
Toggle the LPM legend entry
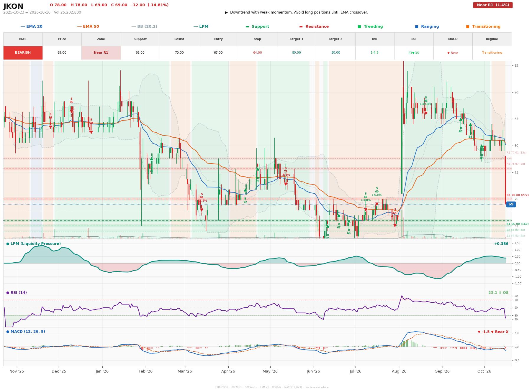[x=201, y=27]
